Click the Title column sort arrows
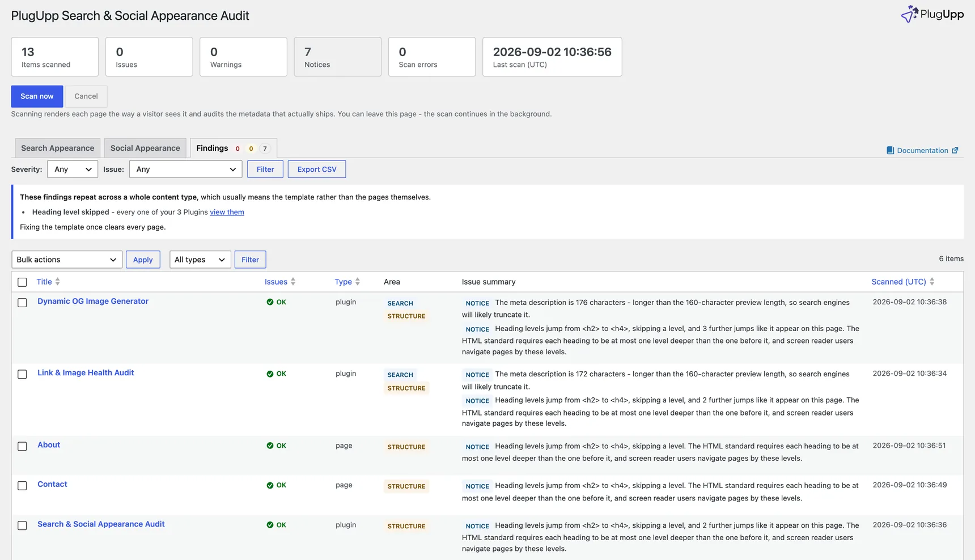Viewport: 975px width, 560px height. (x=57, y=282)
